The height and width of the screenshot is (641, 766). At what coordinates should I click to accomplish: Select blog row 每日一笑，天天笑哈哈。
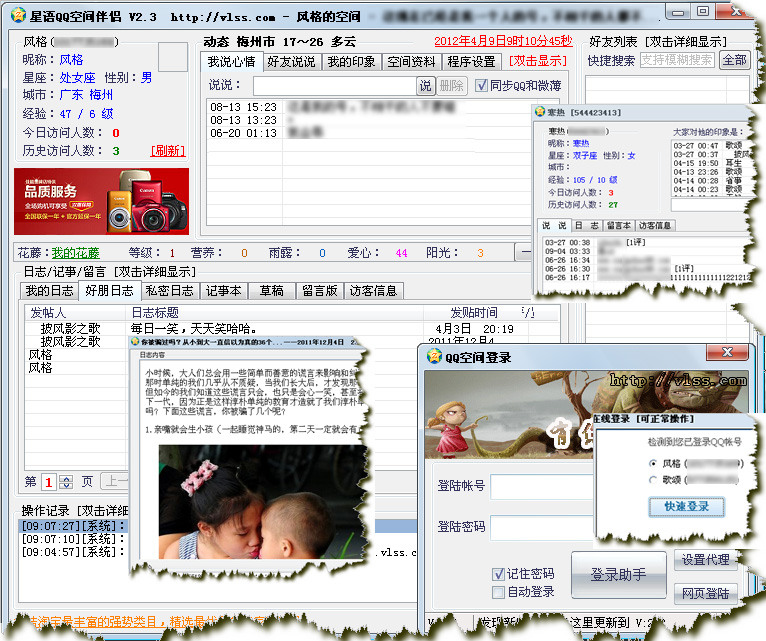[x=292, y=328]
